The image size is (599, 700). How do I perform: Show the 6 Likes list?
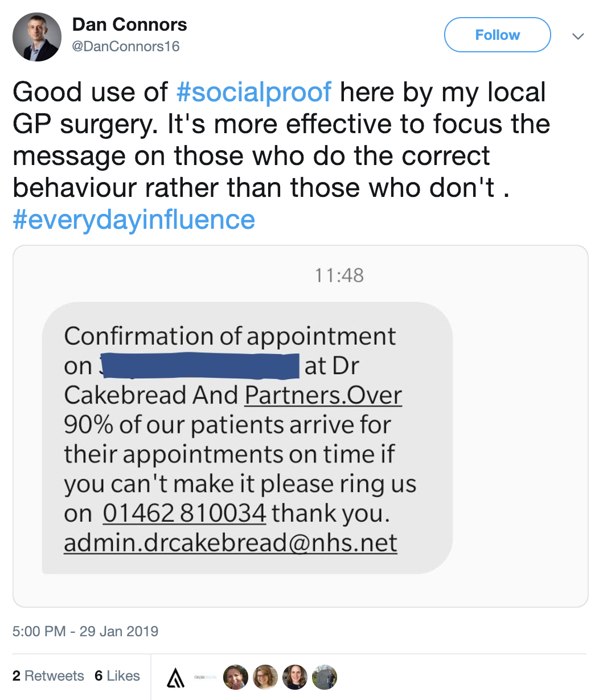click(117, 676)
